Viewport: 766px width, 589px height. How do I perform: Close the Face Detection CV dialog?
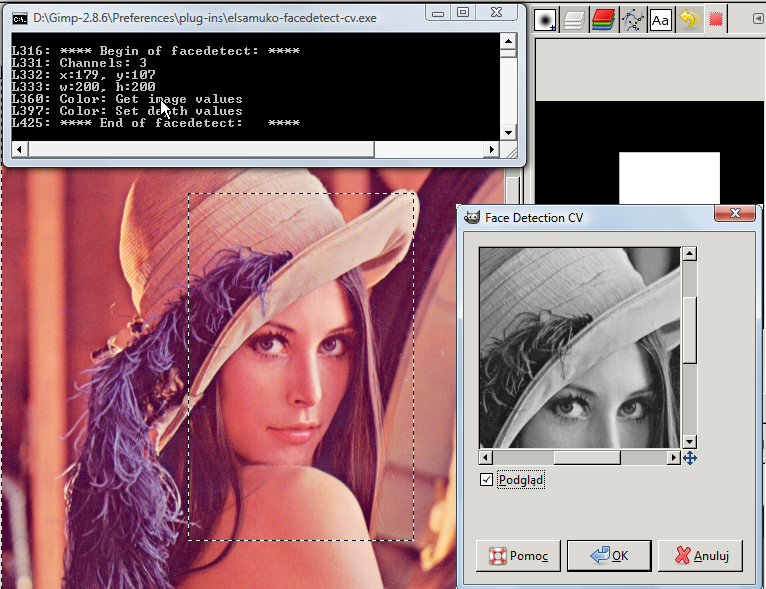(735, 213)
